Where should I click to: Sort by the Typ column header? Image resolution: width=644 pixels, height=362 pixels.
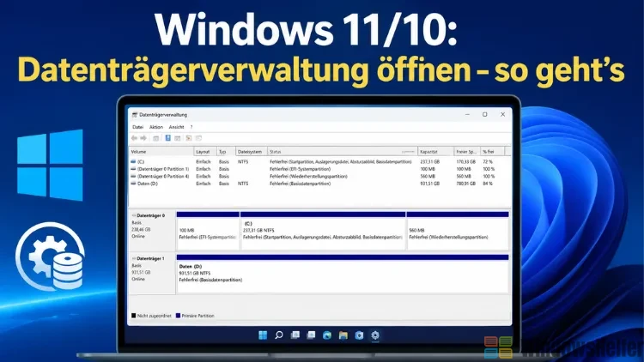[226, 152]
